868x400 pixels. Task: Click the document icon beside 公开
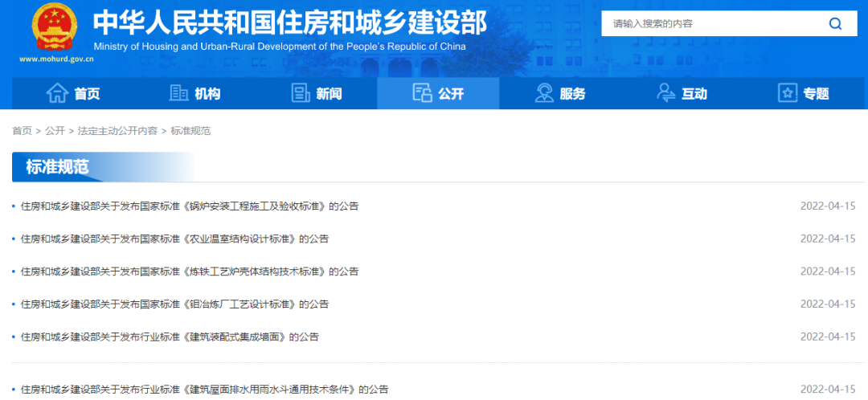423,93
